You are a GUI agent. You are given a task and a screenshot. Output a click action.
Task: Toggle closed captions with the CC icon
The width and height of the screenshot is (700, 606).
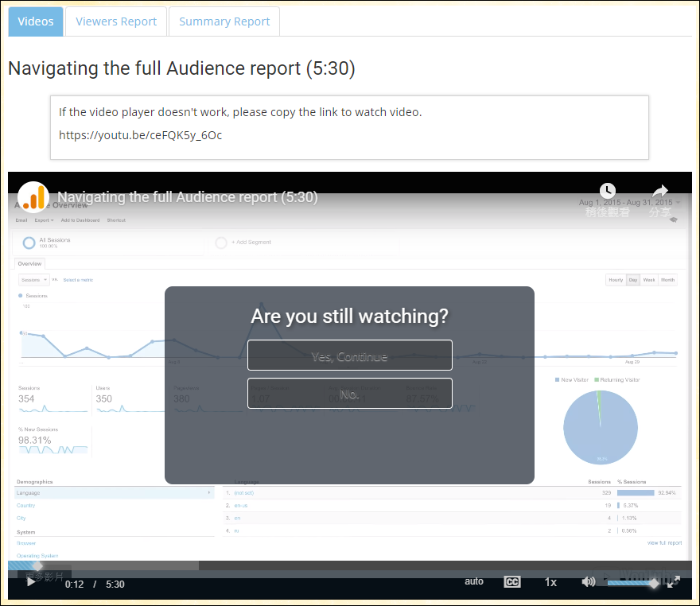click(512, 582)
